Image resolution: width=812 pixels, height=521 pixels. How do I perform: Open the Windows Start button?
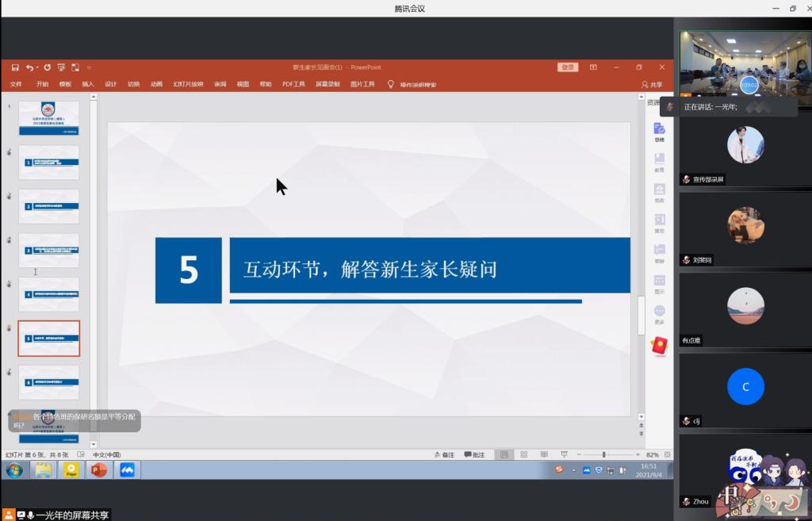14,470
